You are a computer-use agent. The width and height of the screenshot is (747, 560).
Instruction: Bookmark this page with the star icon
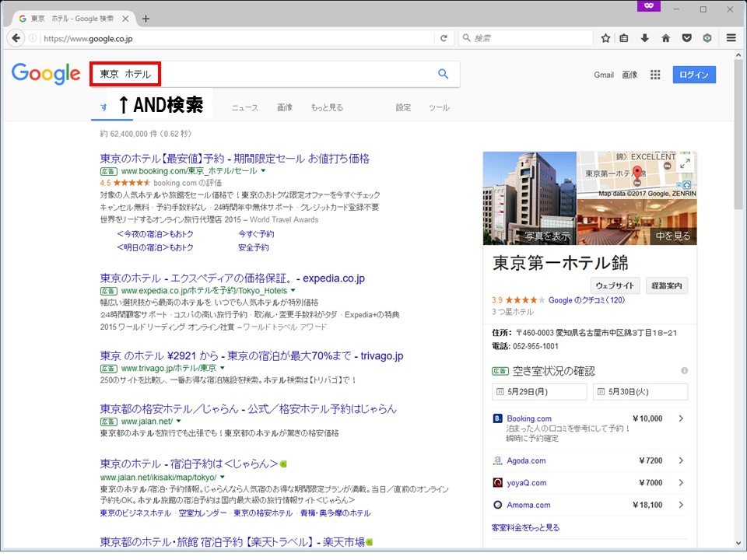pyautogui.click(x=605, y=38)
